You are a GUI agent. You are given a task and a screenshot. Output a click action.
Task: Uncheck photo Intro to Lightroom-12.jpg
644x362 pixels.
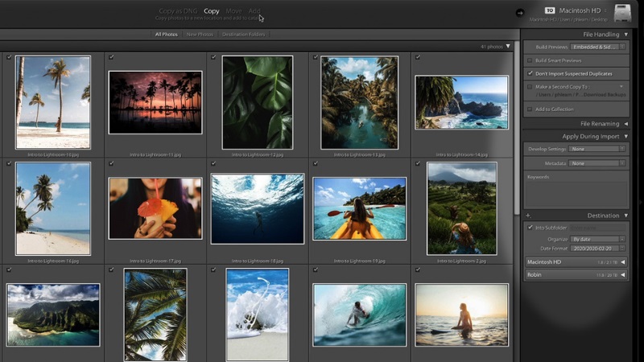point(213,57)
